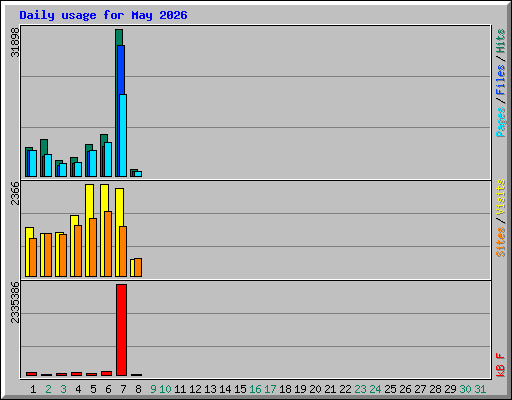The width and height of the screenshot is (512, 400).
Task: Click day 31 on the x-axis
Action: (x=480, y=389)
